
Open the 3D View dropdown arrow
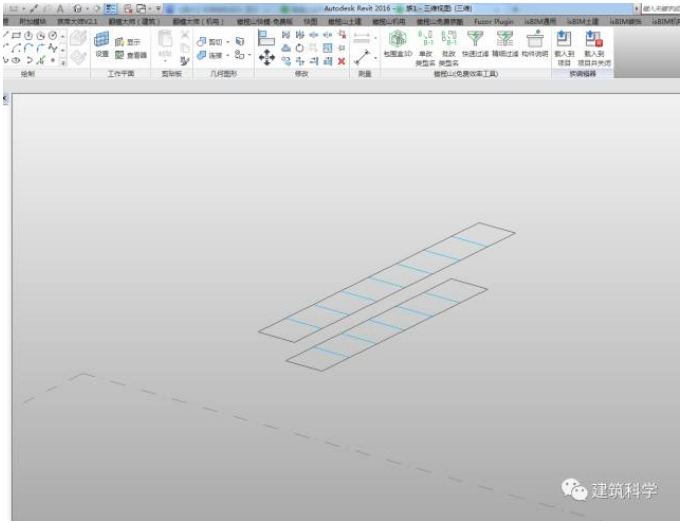click(x=87, y=9)
